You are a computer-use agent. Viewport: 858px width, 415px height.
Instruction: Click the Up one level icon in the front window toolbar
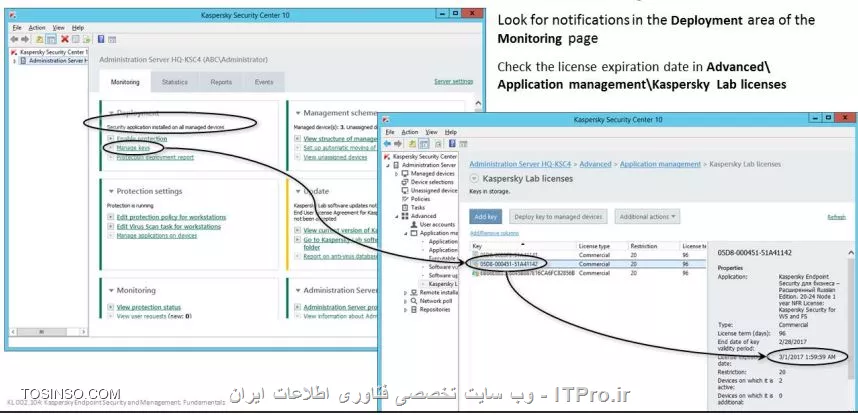tap(413, 143)
